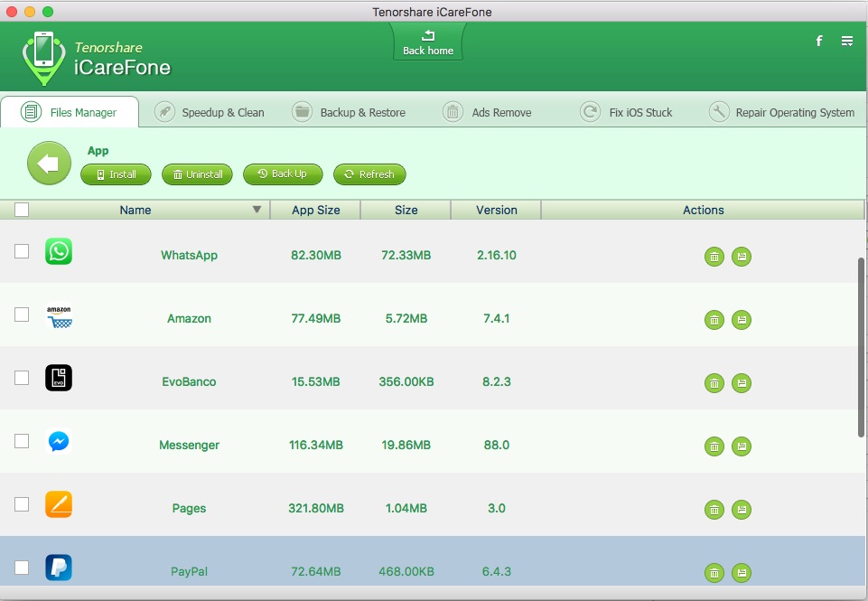Switch to the Repair Operating System tab
This screenshot has width=868, height=601.
781,112
